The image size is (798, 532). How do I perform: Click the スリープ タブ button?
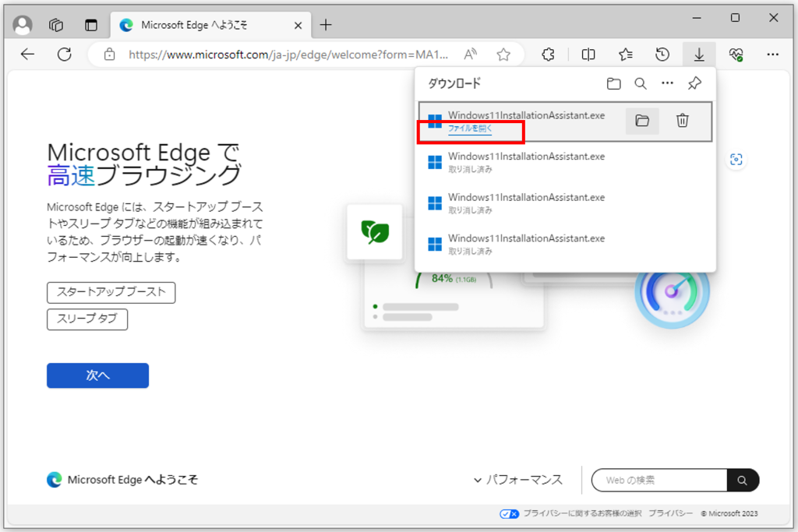87,319
